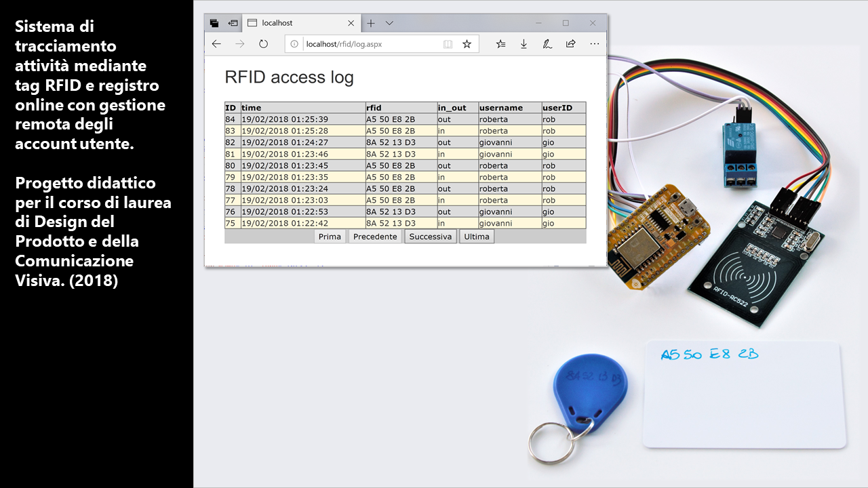The height and width of the screenshot is (488, 868).
Task: Click the browser Back arrow
Action: [216, 44]
